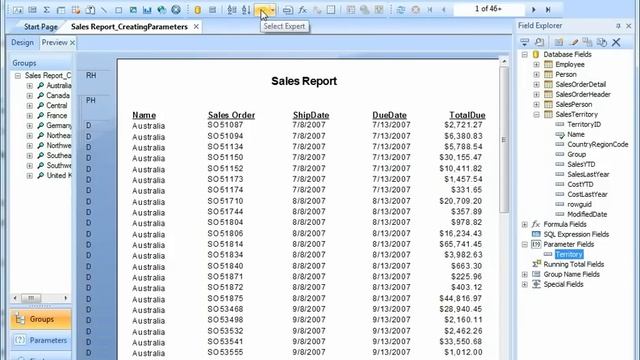Click the Sales Order column header
This screenshot has height=360, width=640.
click(231, 116)
